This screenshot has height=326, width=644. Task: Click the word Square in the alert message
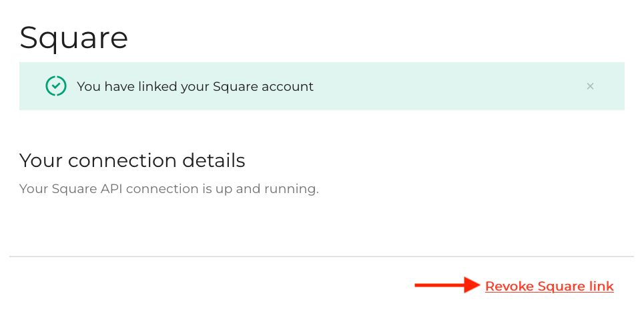click(234, 87)
